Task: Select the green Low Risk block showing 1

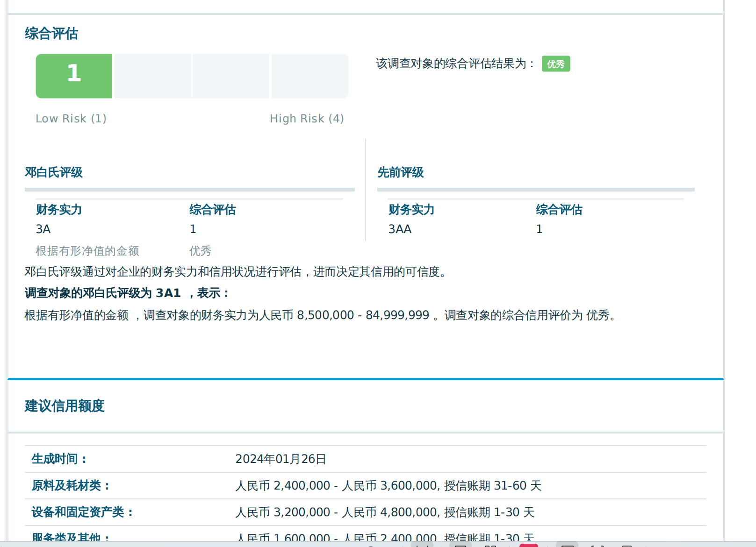Action: [x=73, y=76]
